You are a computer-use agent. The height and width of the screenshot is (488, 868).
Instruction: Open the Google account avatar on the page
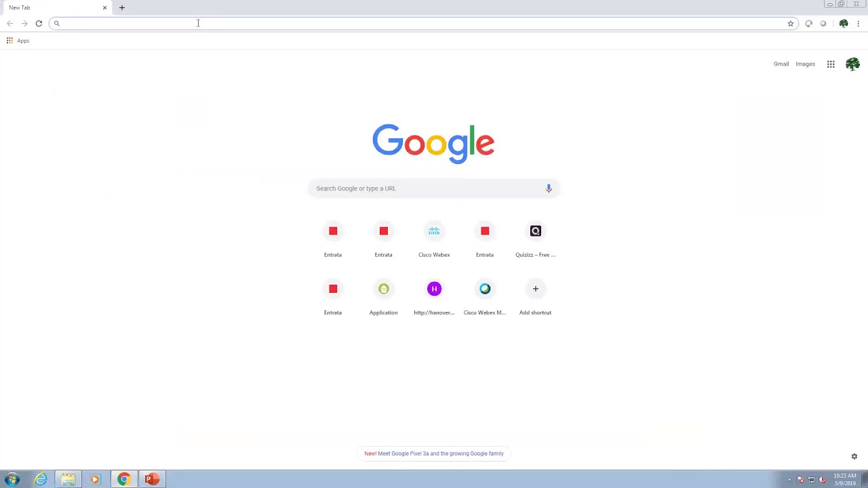tap(852, 64)
